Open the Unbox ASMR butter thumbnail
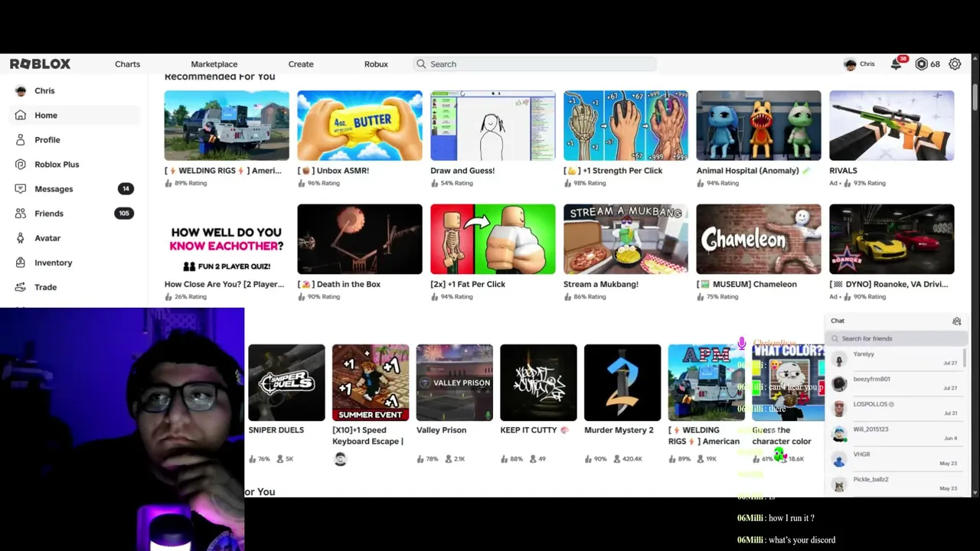Viewport: 980px width, 551px height. (x=360, y=126)
